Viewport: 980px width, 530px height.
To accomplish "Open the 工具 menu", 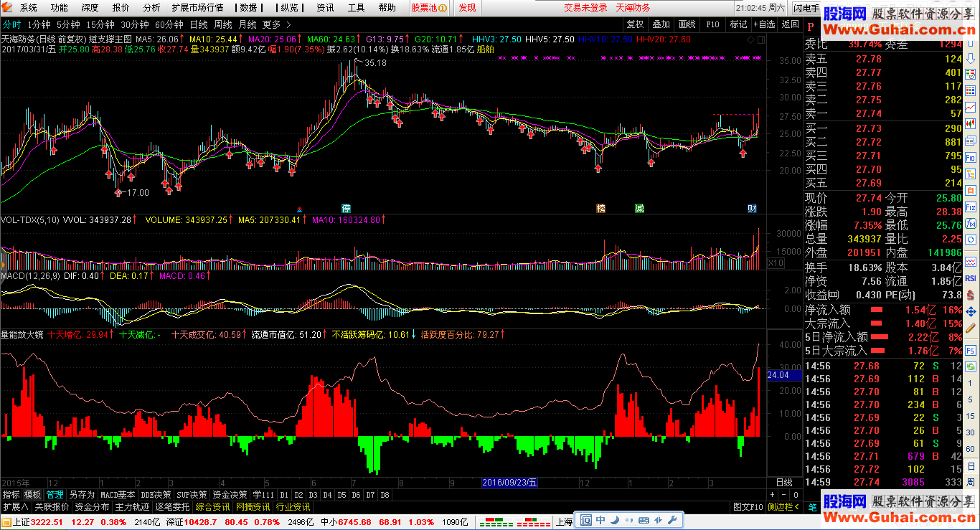I will click(x=356, y=8).
